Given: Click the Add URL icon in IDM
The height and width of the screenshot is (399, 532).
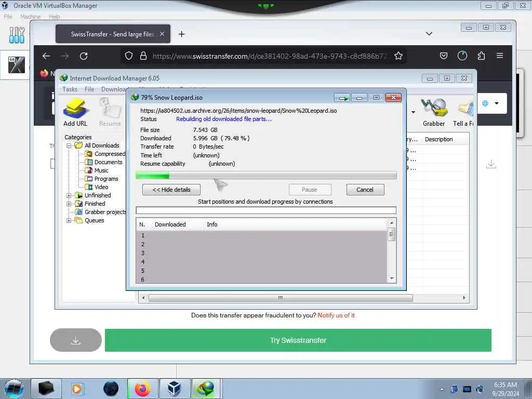Looking at the screenshot, I should [x=75, y=112].
